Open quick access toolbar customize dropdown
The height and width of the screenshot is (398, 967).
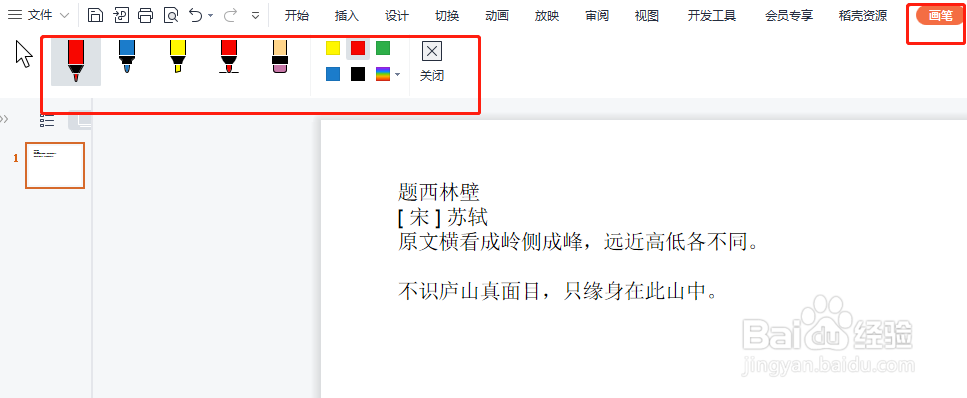coord(255,16)
